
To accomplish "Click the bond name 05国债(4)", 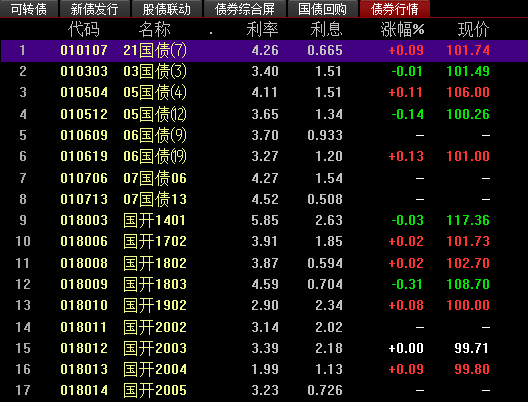I will pos(155,92).
